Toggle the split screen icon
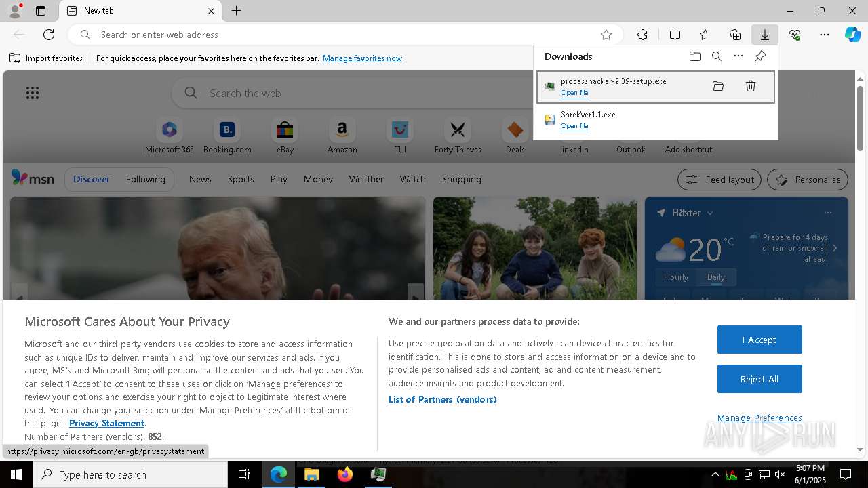Image resolution: width=868 pixels, height=488 pixels. point(675,35)
